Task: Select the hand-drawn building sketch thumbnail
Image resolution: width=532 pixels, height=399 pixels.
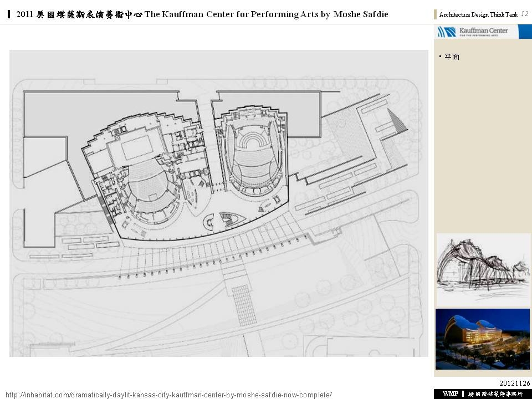Action: point(483,269)
